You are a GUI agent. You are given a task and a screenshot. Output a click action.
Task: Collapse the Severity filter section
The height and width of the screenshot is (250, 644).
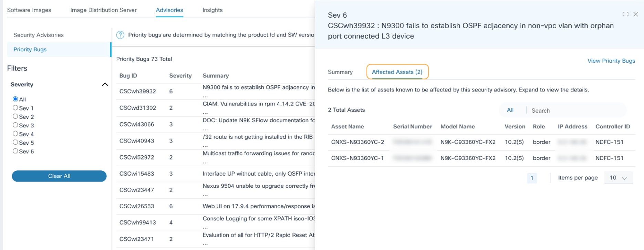pos(105,84)
